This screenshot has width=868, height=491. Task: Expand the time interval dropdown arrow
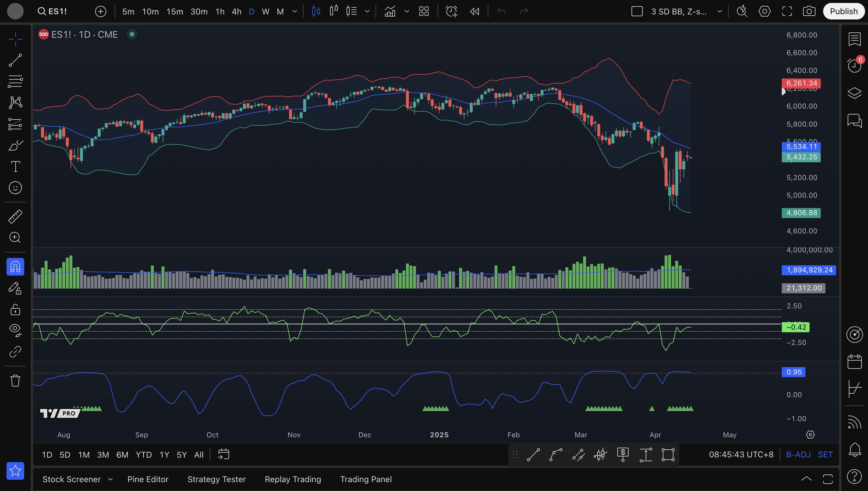[x=295, y=12]
